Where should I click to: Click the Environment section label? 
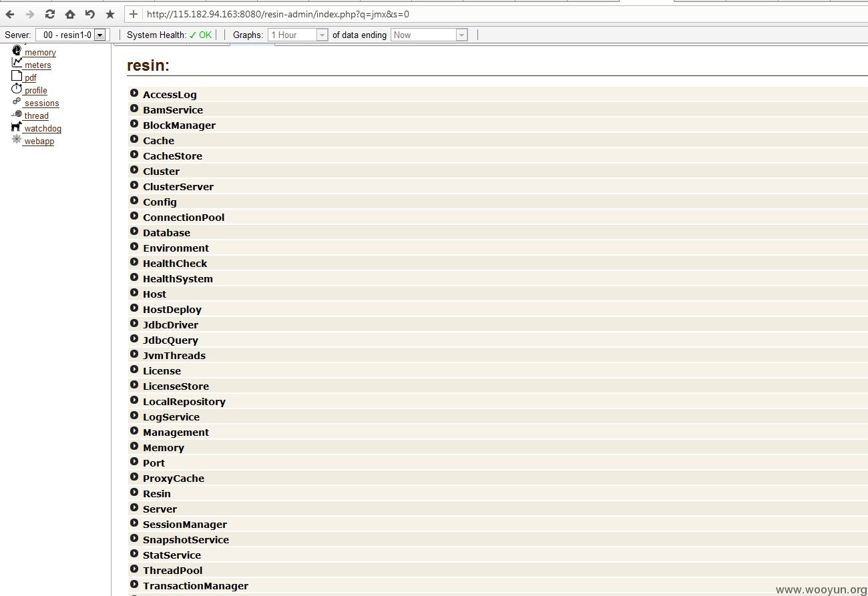click(176, 248)
